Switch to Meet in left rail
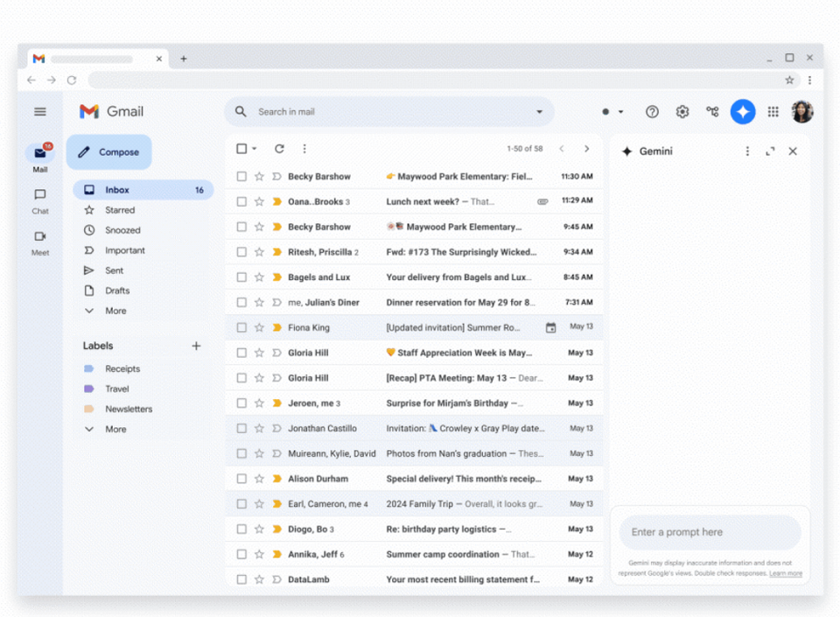The width and height of the screenshot is (840, 617). pos(40,242)
